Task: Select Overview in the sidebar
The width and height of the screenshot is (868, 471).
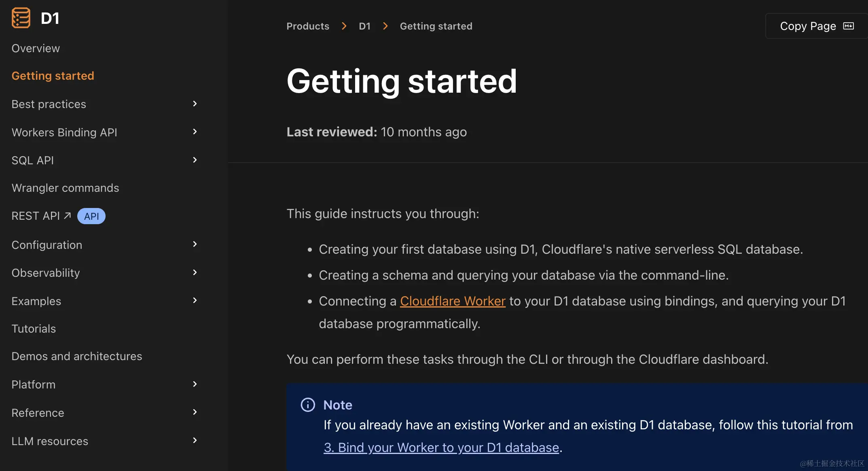Action: pos(36,48)
